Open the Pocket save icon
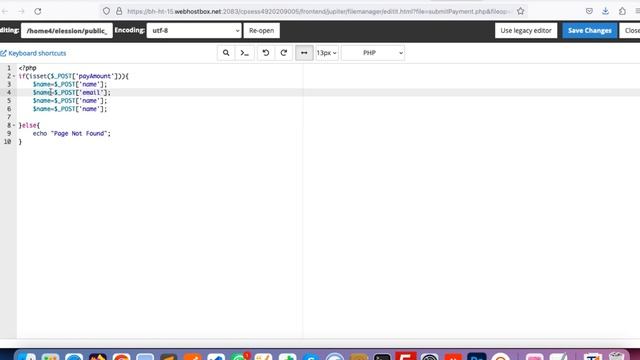 click(589, 11)
